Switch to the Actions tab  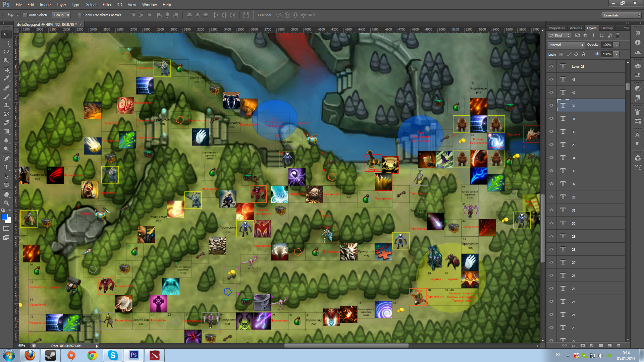point(576,28)
